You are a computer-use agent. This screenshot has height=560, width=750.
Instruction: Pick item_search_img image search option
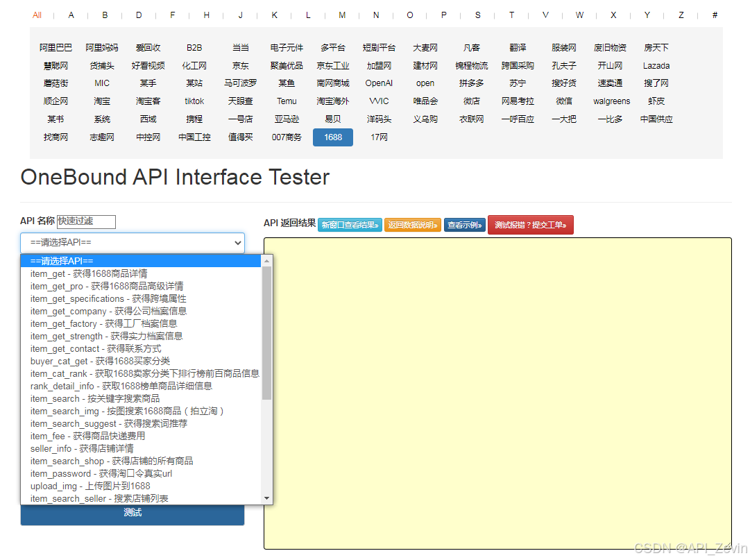141,411
